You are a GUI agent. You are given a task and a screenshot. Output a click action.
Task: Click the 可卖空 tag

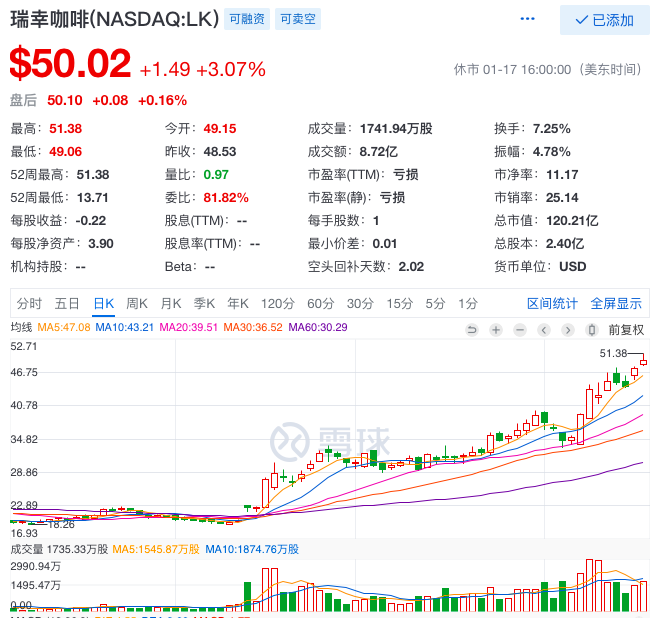(x=298, y=19)
